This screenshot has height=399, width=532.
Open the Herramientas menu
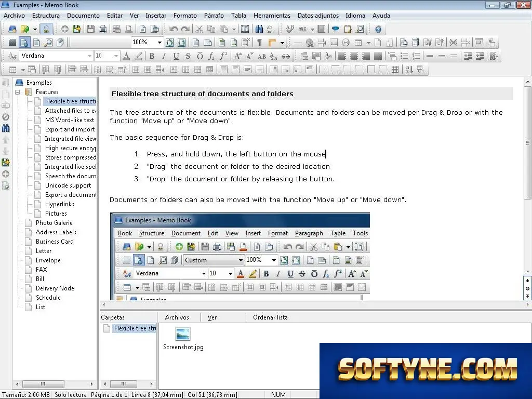[272, 16]
